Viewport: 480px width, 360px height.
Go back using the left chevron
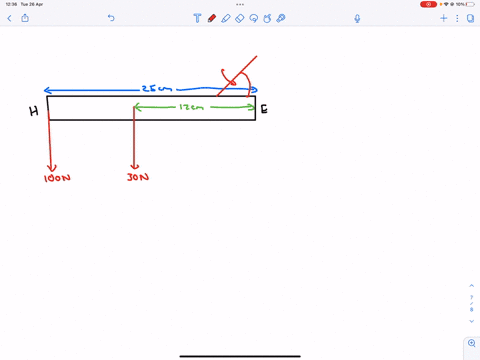[x=9, y=18]
